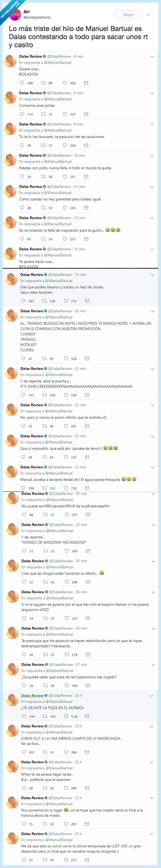
Task: Reply to the 'Quiere una... BIOLASIÓN' tweet
Action: 22,83
